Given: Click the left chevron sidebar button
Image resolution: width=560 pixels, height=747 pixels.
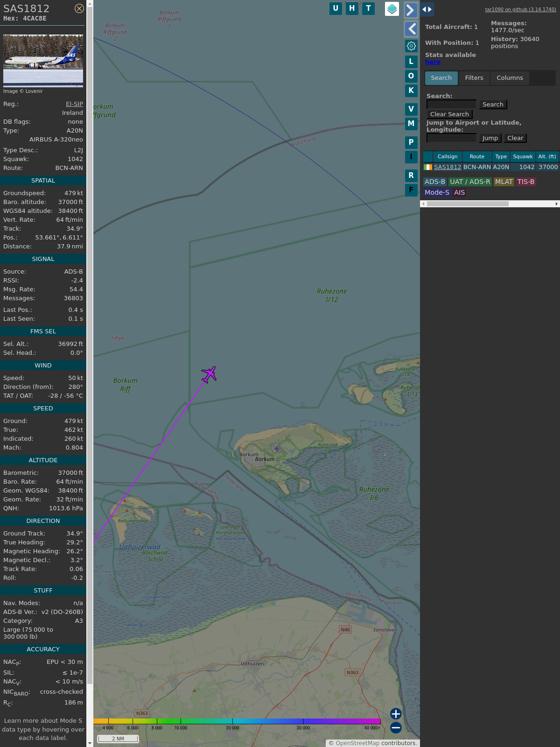Looking at the screenshot, I should click(x=411, y=29).
